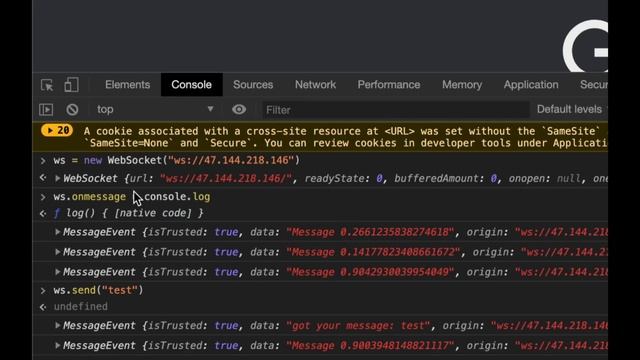Select the inspect element picker icon

pyautogui.click(x=47, y=85)
